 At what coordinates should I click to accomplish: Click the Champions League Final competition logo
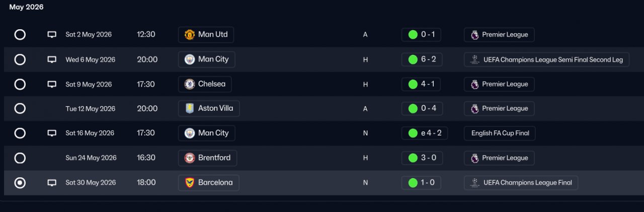(x=474, y=183)
